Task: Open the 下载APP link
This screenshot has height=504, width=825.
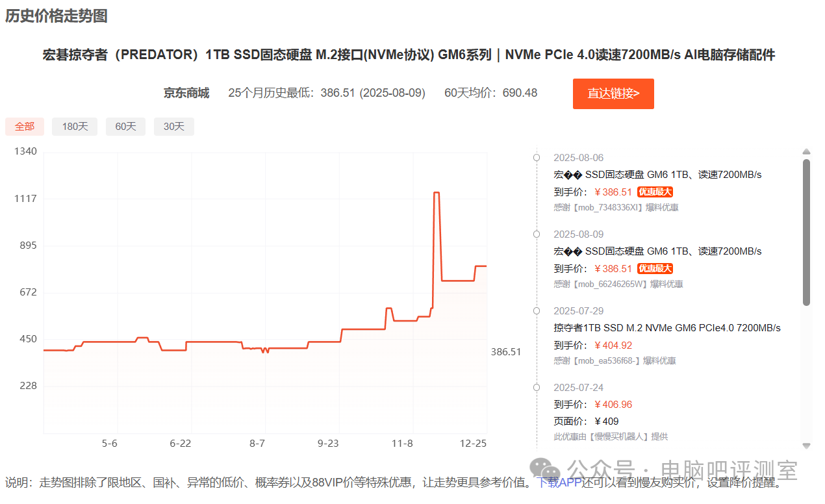Action: pyautogui.click(x=560, y=483)
